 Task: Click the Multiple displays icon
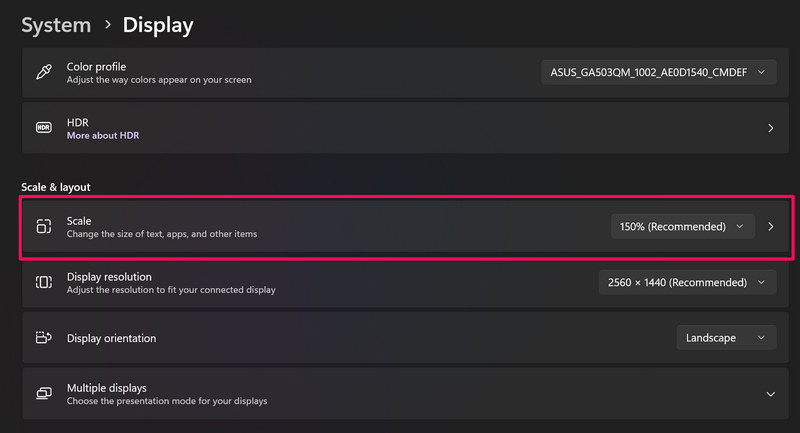pos(43,393)
